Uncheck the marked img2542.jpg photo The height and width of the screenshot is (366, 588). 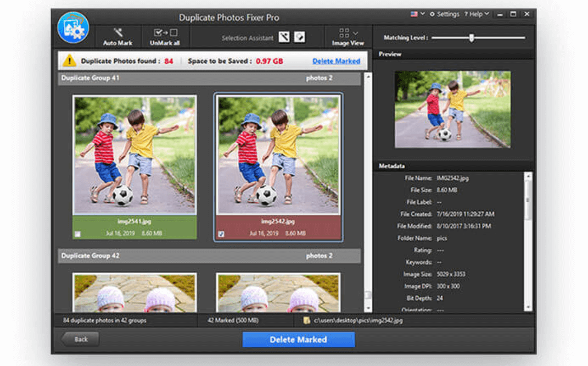click(x=222, y=232)
